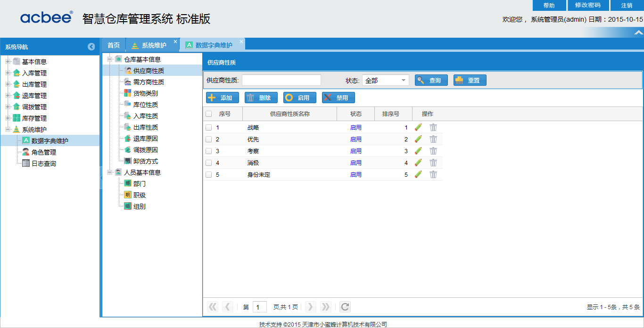Go to previous page arrow
This screenshot has height=328, width=644.
(x=228, y=307)
